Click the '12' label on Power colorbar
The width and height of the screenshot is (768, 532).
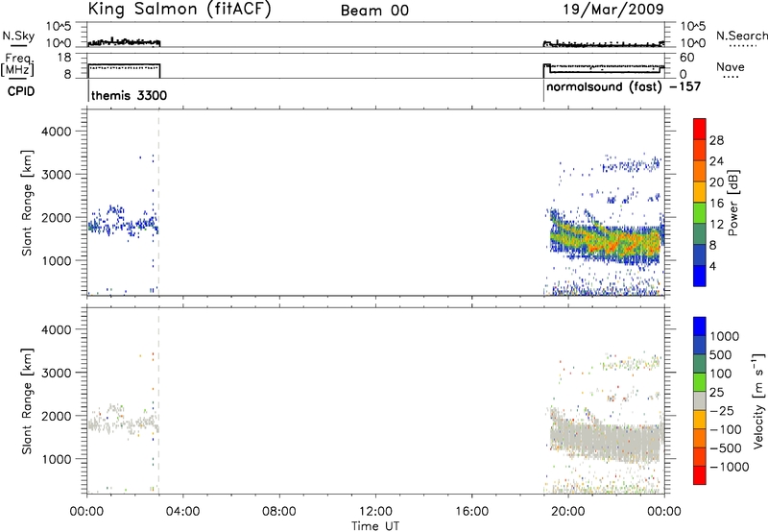(x=716, y=225)
